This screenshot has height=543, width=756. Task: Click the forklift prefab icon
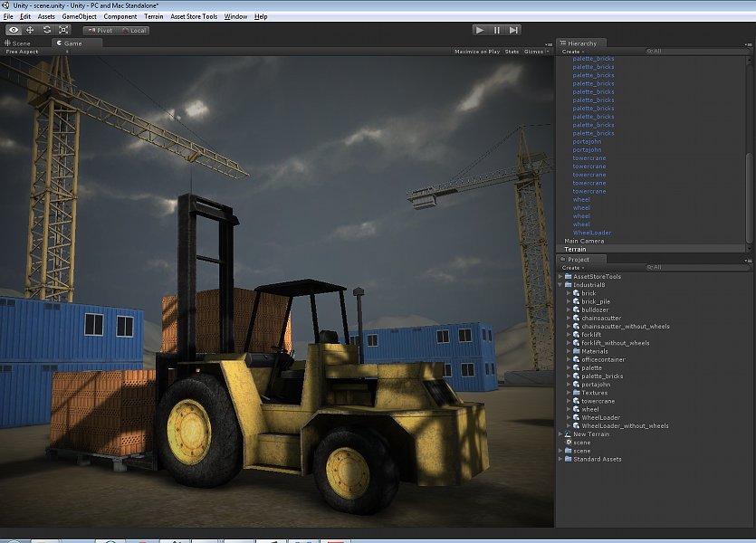click(x=576, y=334)
